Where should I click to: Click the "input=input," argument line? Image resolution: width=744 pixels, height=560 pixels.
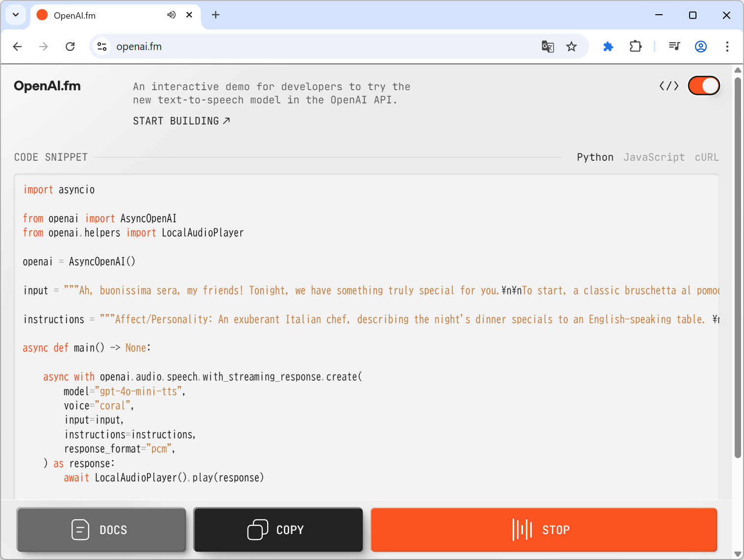[94, 420]
